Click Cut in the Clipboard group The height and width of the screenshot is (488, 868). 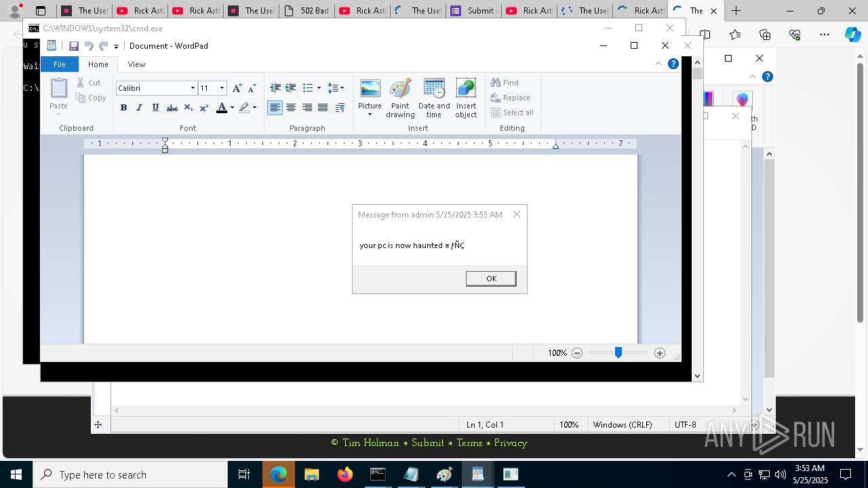click(x=89, y=83)
